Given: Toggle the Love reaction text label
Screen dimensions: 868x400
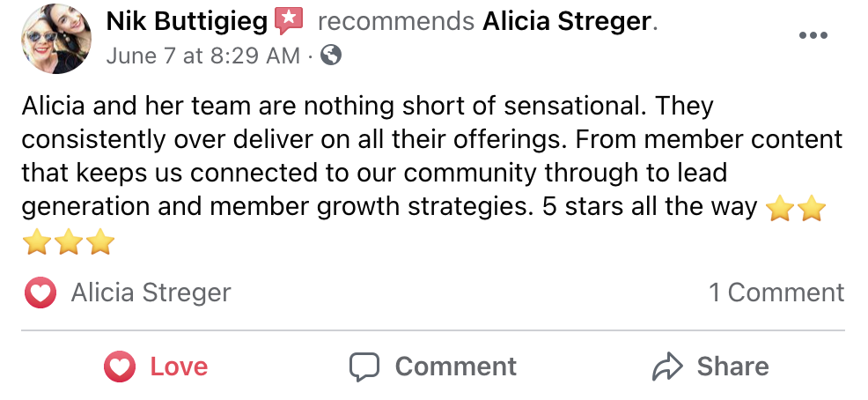Looking at the screenshot, I should coord(179,367).
